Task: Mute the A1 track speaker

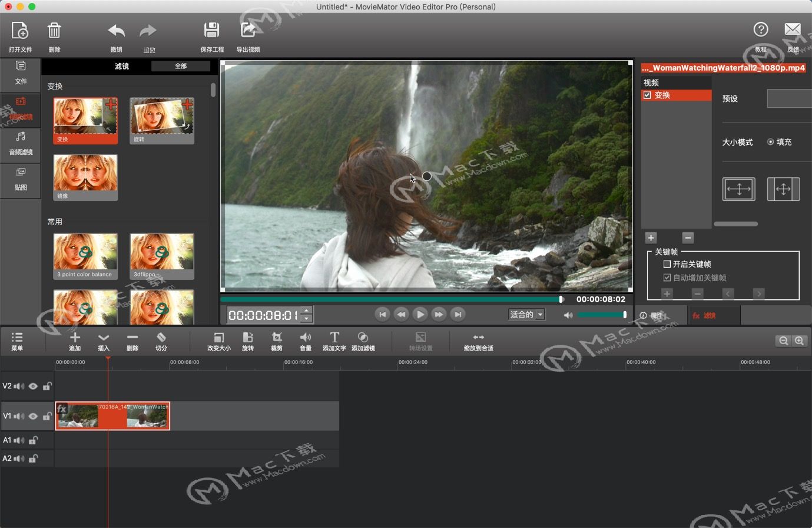Action: [x=19, y=440]
